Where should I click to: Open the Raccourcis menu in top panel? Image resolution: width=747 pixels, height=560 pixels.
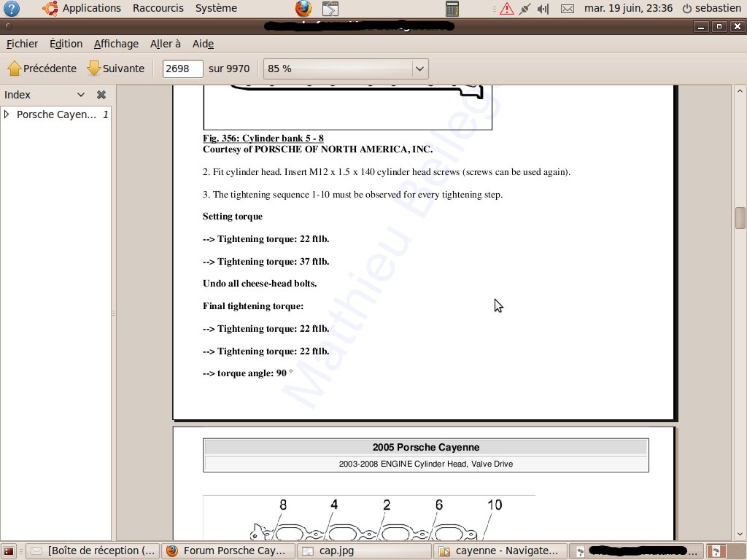(x=158, y=8)
